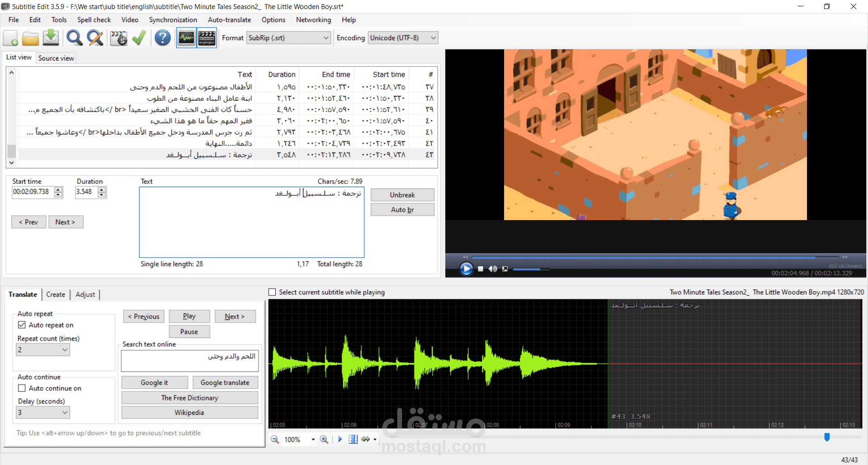Open the Auto-translate menu
This screenshot has width=868, height=465.
(x=229, y=20)
